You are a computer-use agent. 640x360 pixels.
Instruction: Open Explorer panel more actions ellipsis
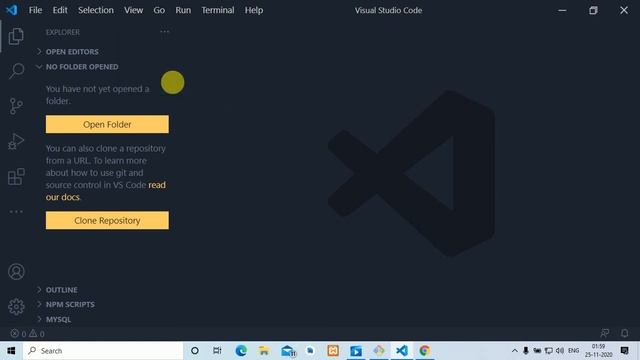pyautogui.click(x=164, y=31)
